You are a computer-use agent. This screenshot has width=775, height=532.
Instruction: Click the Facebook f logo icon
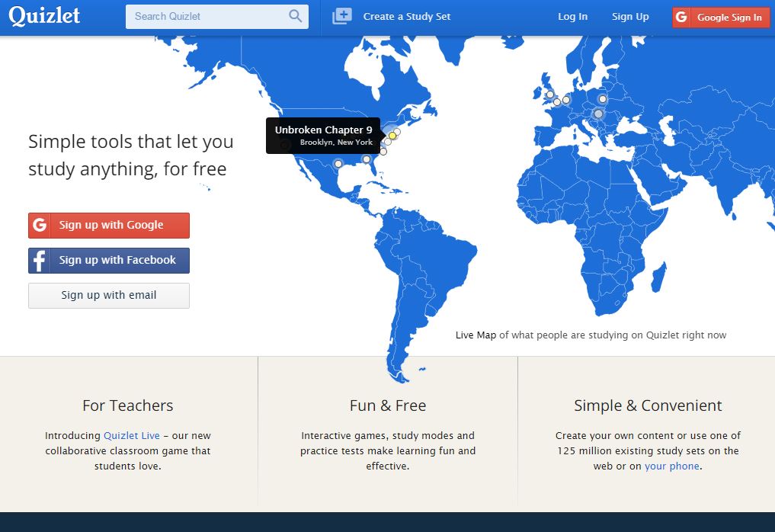click(40, 261)
